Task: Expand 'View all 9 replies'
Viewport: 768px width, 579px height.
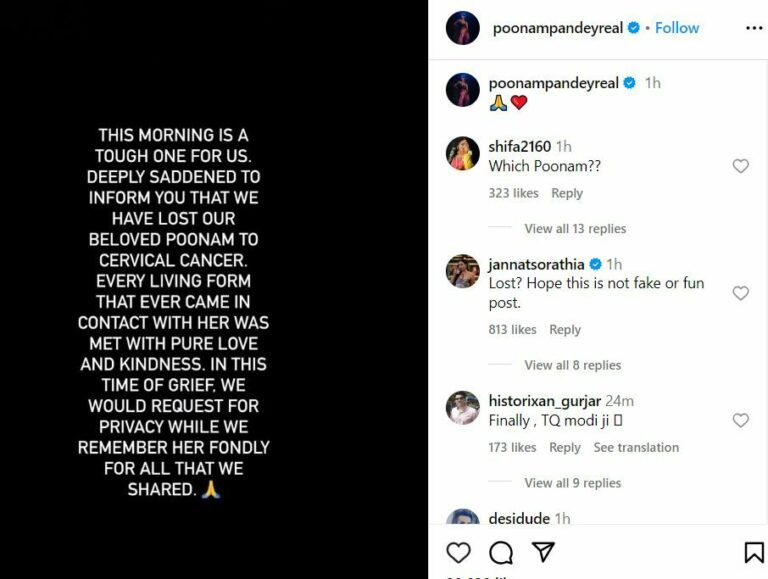Action: point(573,483)
